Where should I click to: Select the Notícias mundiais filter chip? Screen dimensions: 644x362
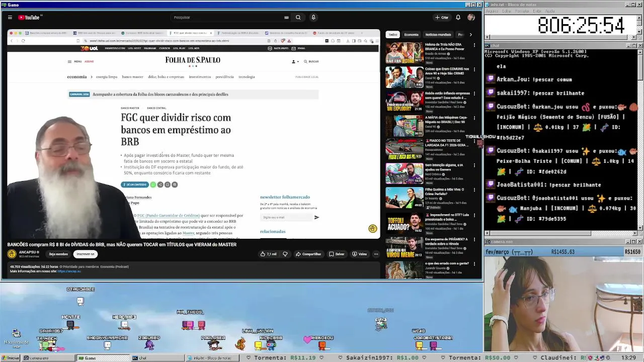point(438,35)
